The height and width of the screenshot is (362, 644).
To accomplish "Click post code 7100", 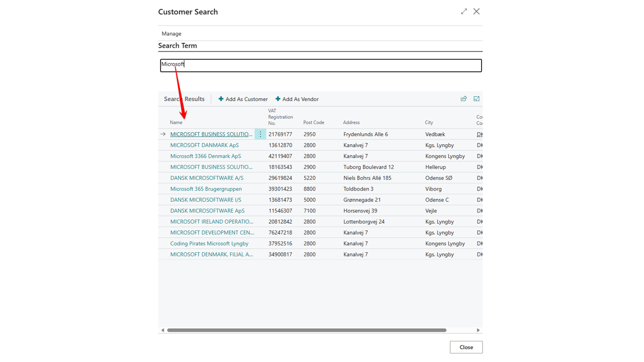I will click(309, 211).
